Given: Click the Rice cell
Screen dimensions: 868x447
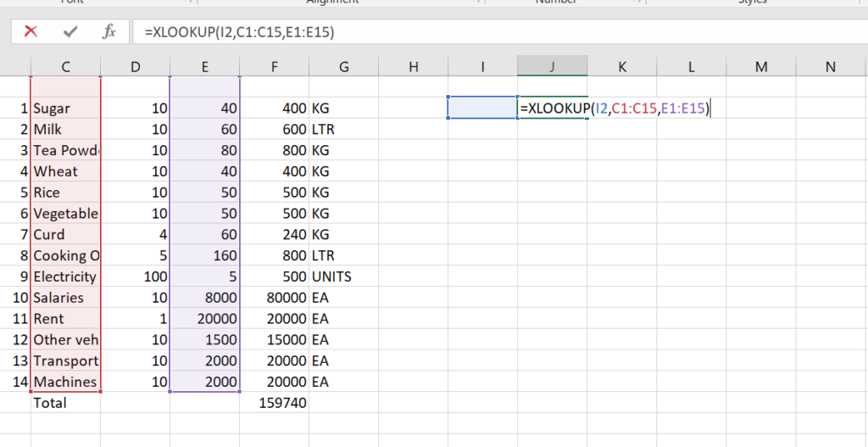Looking at the screenshot, I should point(66,193).
